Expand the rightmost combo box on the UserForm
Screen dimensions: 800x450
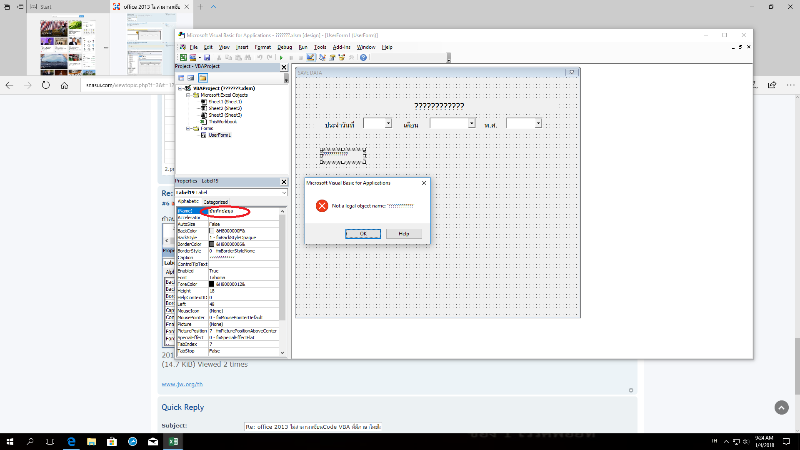tap(538, 123)
